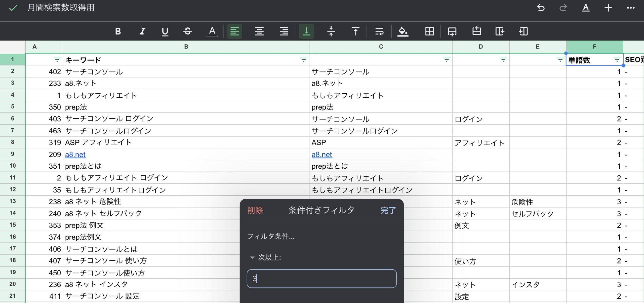Screen dimensions: 644x303
Task: Select cell 'アフィリエイト' in column D
Action: 481,142
